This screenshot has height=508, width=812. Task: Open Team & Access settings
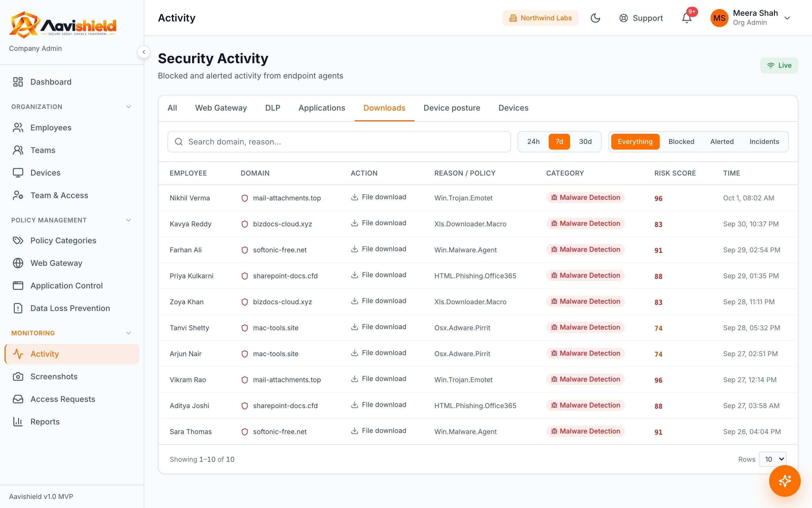[x=72, y=195]
